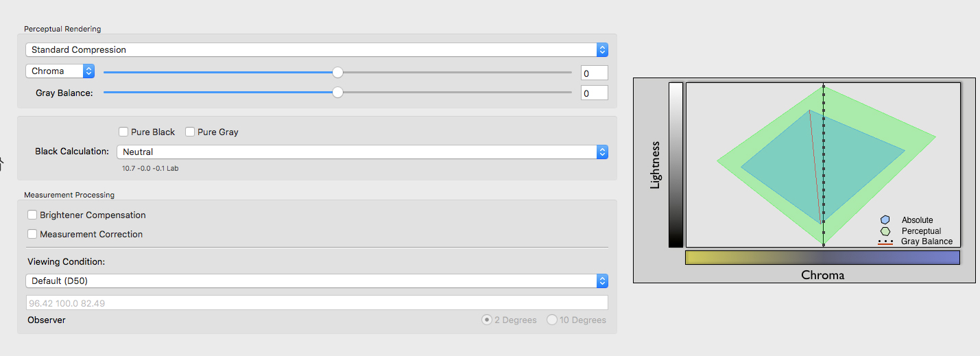Click the Chroma slider handle
The image size is (980, 356).
337,72
